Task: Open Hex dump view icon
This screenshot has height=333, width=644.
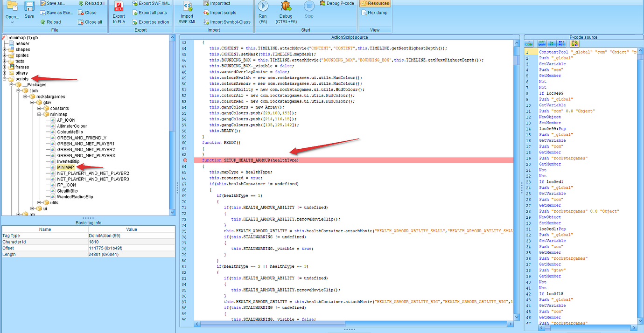Action: click(x=374, y=13)
